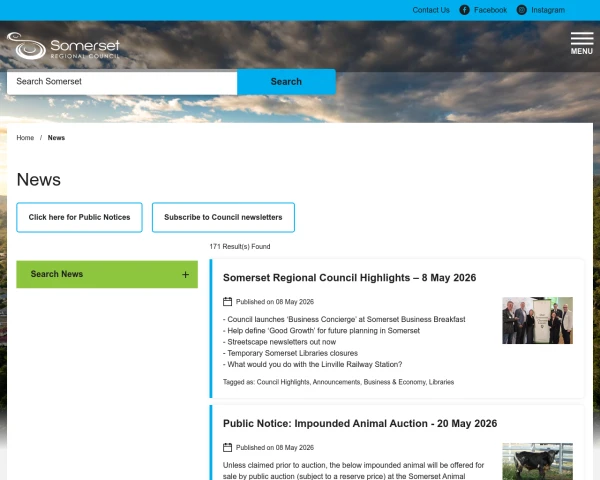Go to Home in the breadcrumb
The width and height of the screenshot is (600, 480).
(25, 138)
